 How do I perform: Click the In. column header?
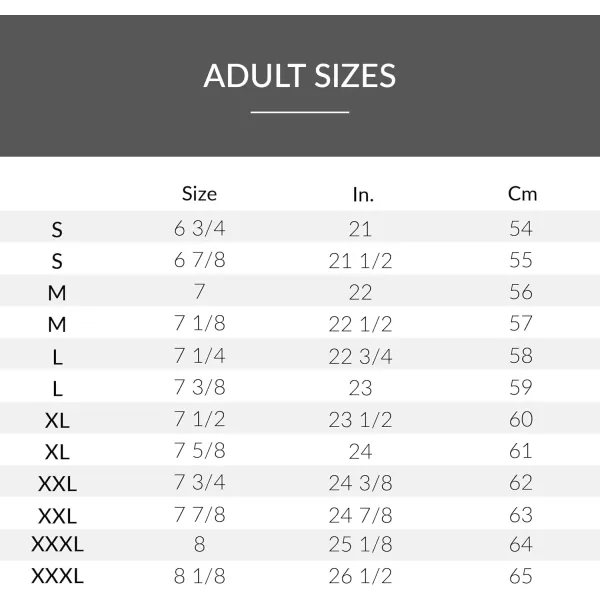tap(362, 194)
